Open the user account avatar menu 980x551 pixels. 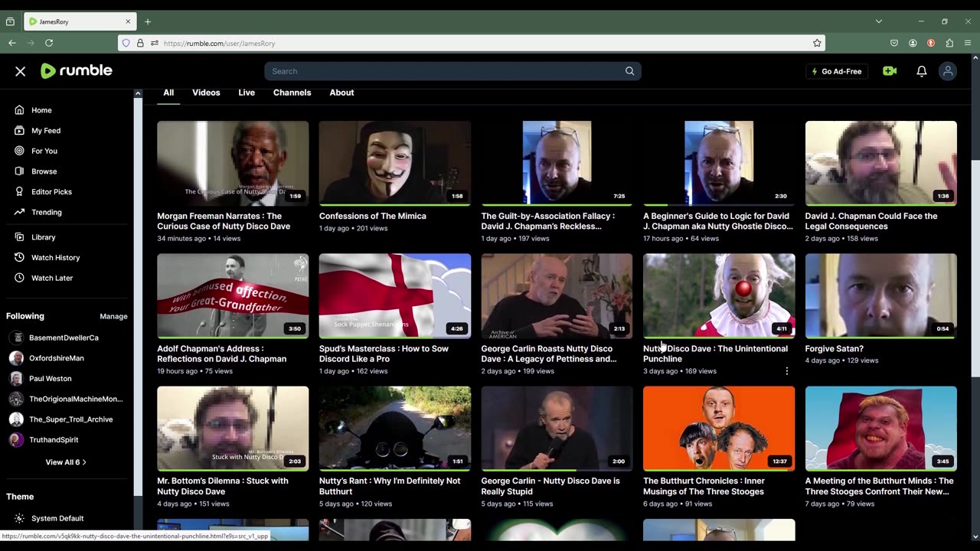click(x=948, y=71)
